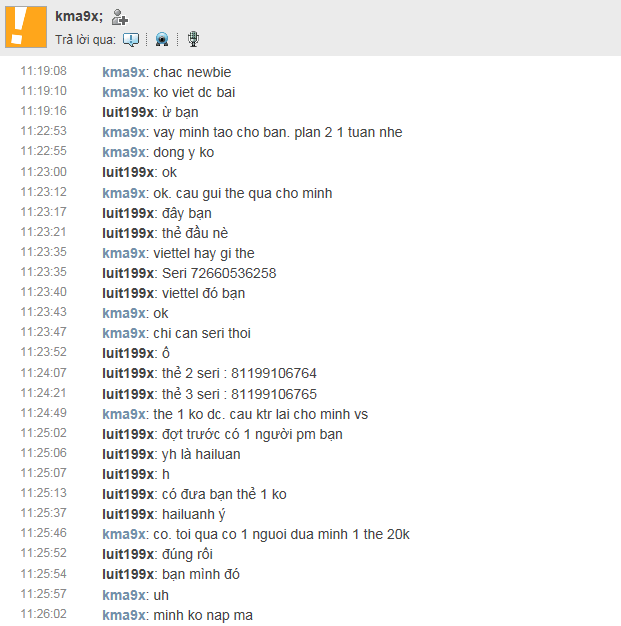Select the "viettel hay gi the" message

pos(203,253)
